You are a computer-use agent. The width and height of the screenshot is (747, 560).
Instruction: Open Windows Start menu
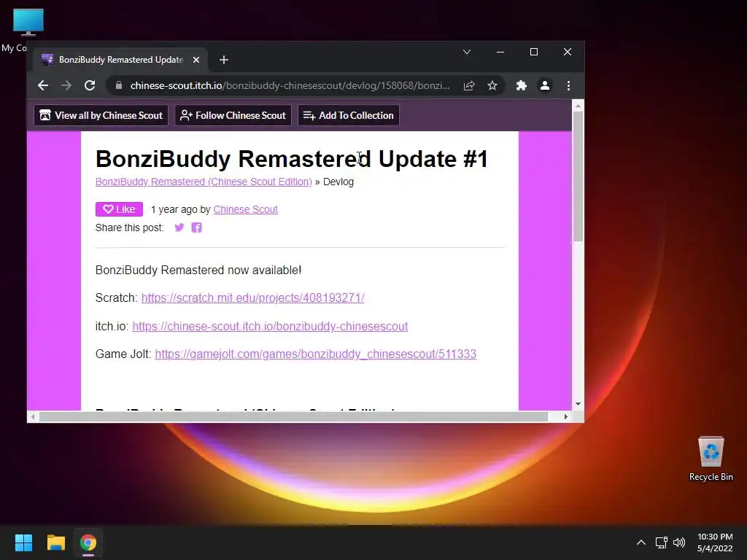click(x=23, y=542)
